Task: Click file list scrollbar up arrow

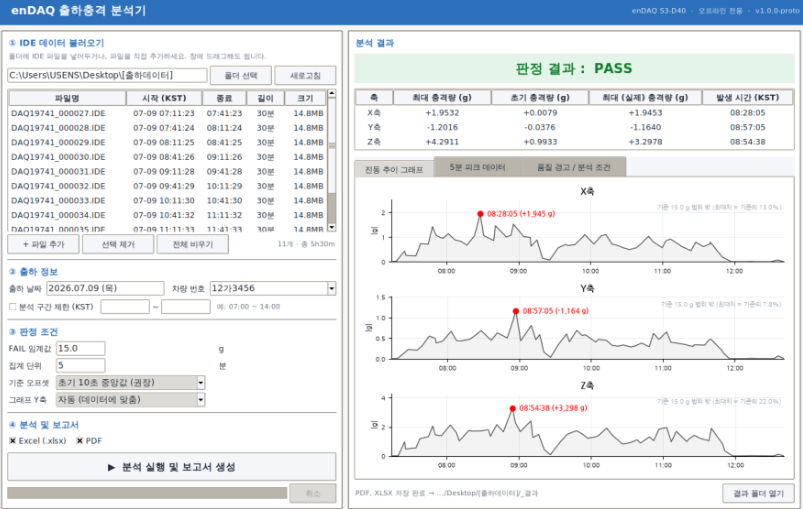Action: (x=332, y=94)
